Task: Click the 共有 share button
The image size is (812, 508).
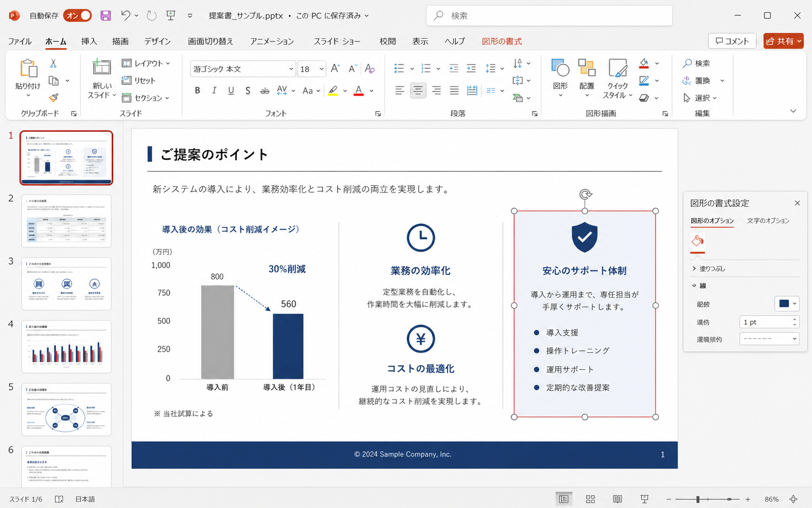Action: pos(783,41)
